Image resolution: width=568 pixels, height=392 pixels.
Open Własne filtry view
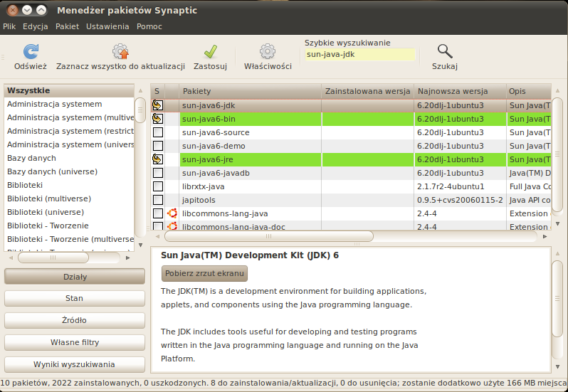click(75, 342)
